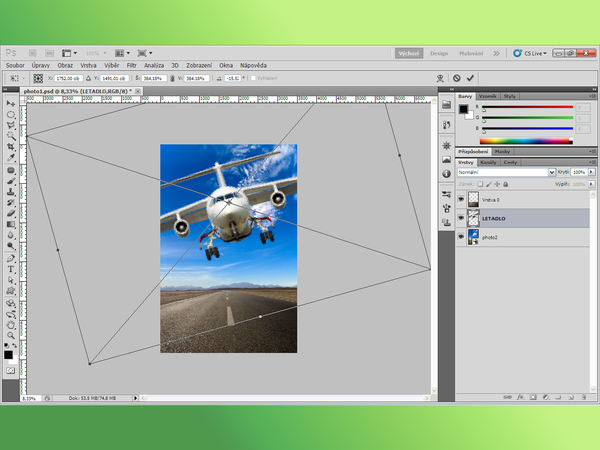Switch to the Kanály tab
600x450 pixels.
tap(488, 162)
